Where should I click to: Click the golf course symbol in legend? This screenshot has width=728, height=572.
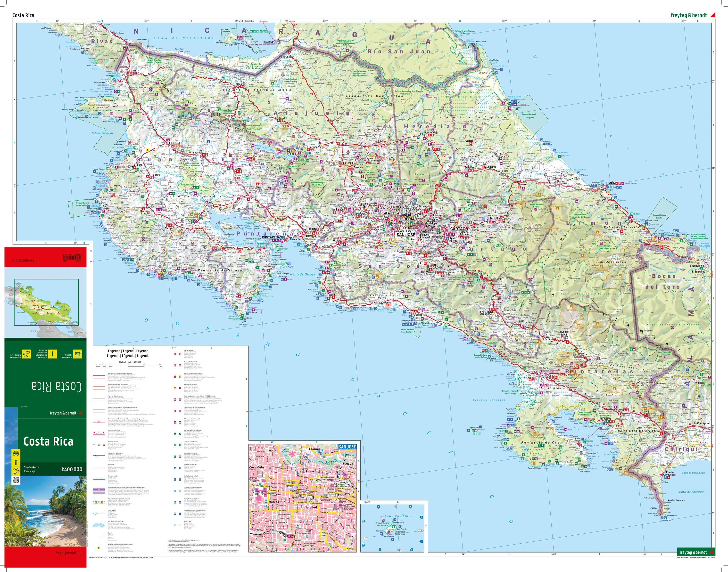click(x=175, y=457)
